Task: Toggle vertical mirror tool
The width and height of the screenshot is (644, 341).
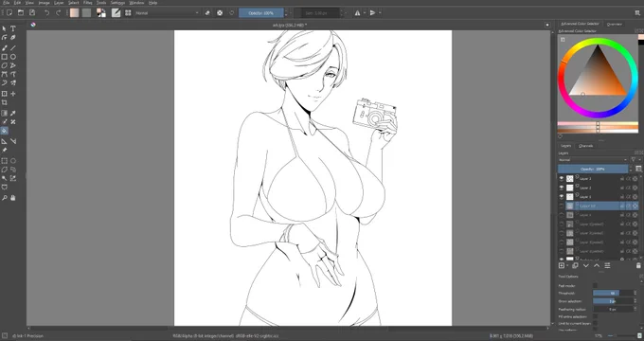Action: click(372, 13)
